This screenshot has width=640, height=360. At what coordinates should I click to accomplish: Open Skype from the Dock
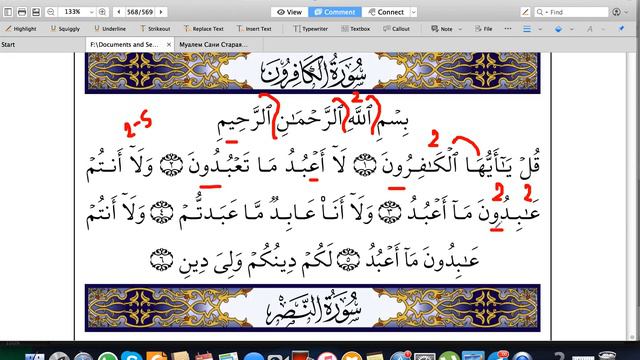[x=132, y=356]
